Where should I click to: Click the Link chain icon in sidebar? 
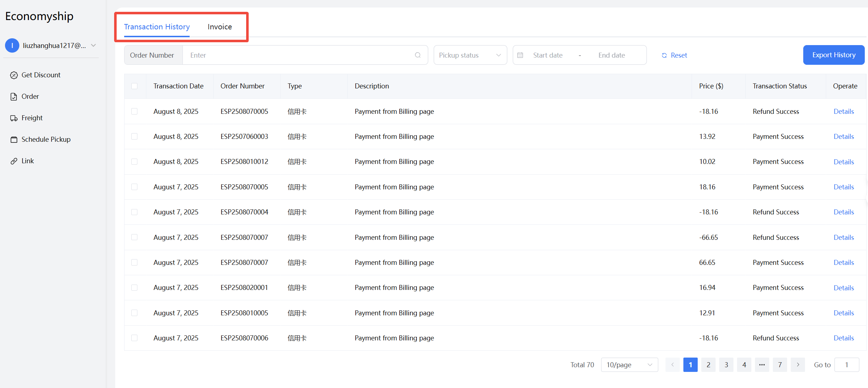(14, 161)
